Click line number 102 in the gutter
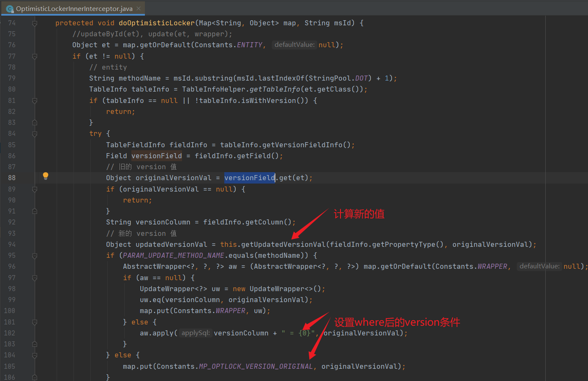The height and width of the screenshot is (381, 588). point(10,333)
